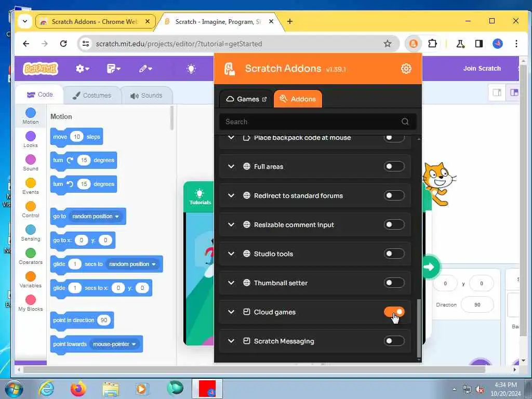
Task: Open Chrome three-dot menu
Action: tap(516, 44)
